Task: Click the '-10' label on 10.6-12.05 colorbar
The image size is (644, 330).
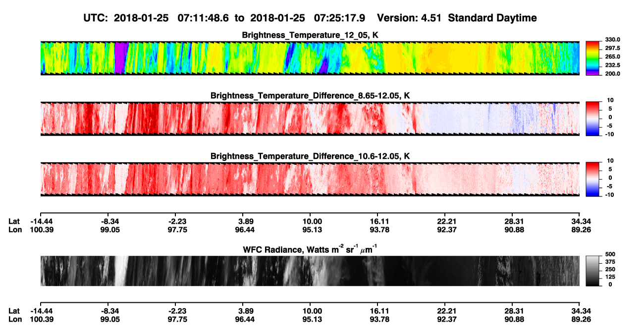Action: 610,194
